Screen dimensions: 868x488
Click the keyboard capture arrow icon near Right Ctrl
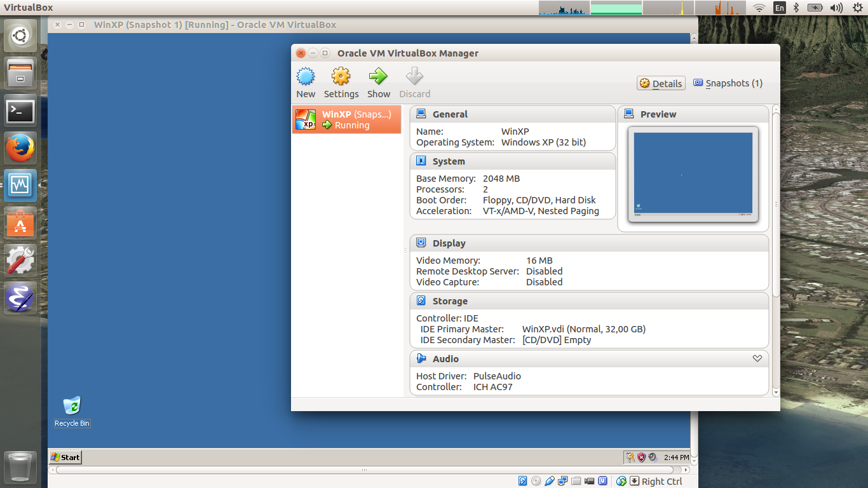[634, 481]
